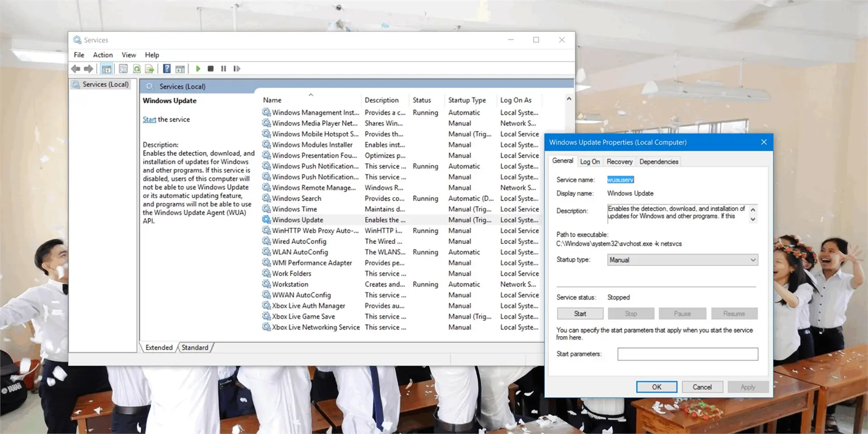Viewport: 868px width, 434px height.
Task: Switch to the Recovery tab
Action: point(619,161)
